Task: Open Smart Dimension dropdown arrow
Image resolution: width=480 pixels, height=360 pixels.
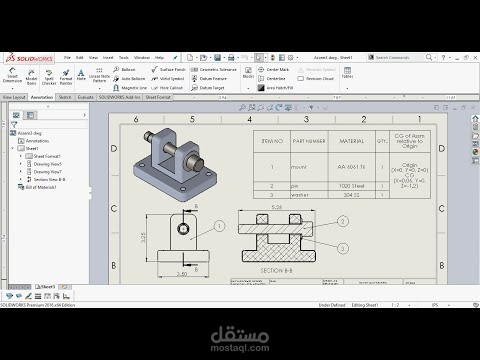Action: 12,88
